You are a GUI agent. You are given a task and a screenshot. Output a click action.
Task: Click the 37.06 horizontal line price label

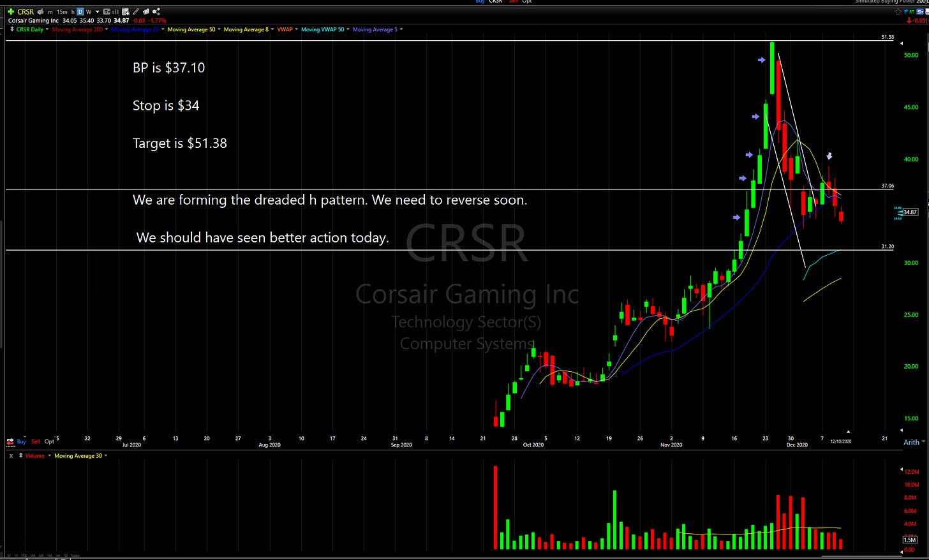click(888, 186)
